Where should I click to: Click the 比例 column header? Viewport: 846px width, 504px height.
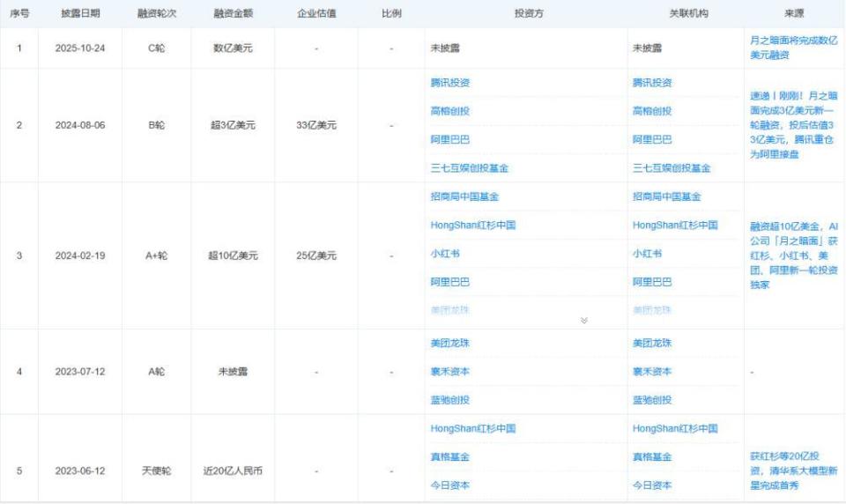click(391, 13)
